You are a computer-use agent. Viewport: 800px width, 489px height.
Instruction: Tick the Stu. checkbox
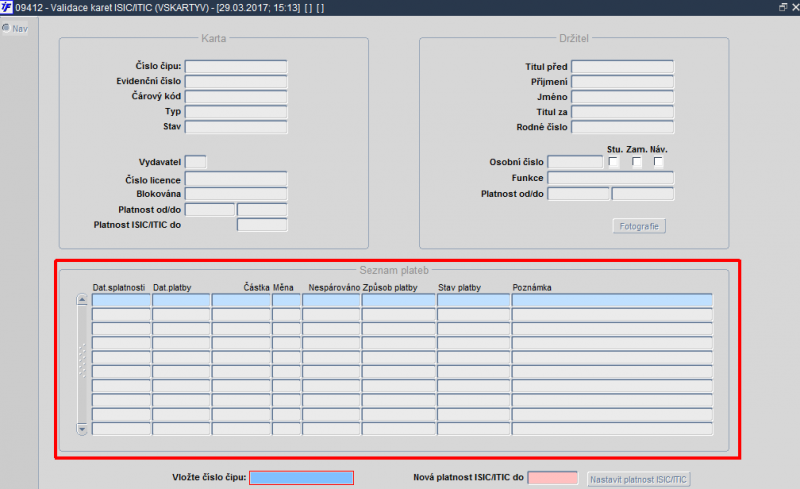(x=614, y=162)
